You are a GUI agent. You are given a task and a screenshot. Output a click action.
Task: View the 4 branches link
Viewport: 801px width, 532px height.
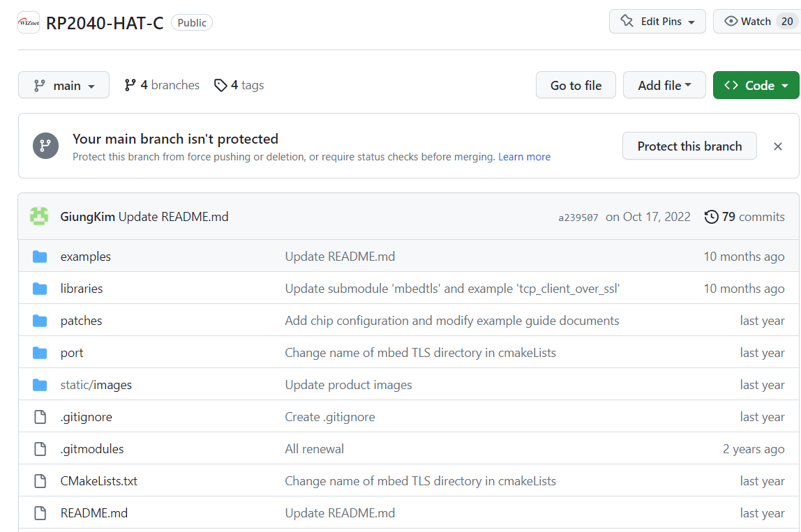click(x=162, y=85)
